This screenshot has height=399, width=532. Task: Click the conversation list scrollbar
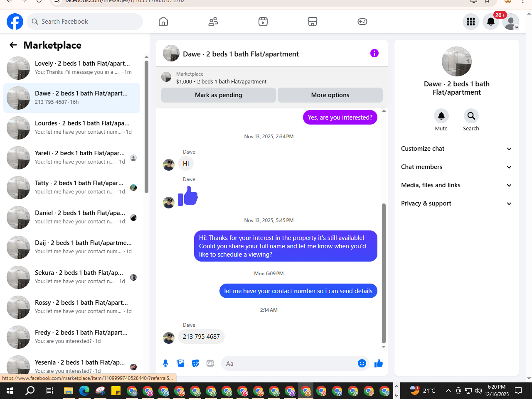click(x=146, y=127)
